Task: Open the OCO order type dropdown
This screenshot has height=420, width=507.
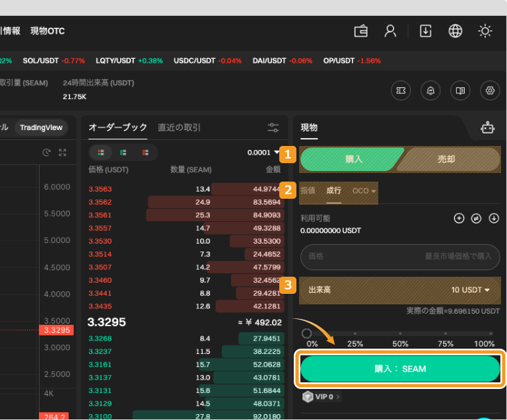Action: (x=364, y=191)
